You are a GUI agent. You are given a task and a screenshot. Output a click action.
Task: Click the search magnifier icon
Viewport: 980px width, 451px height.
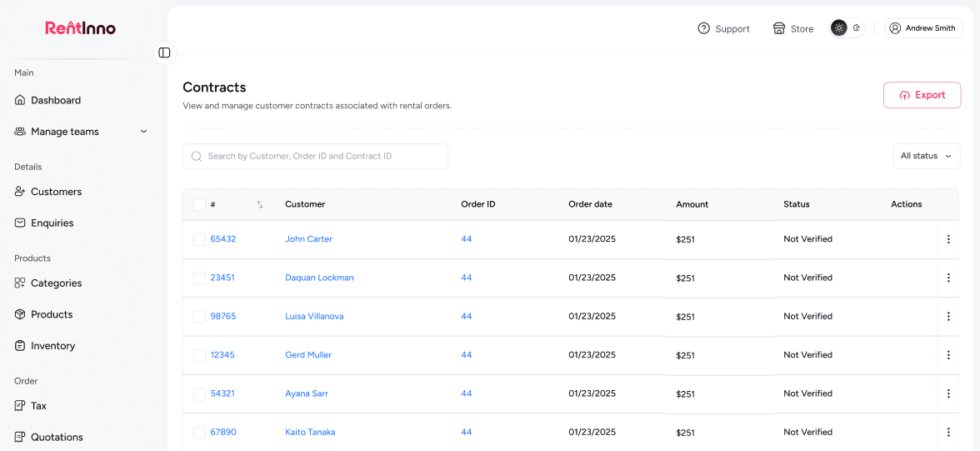pos(197,157)
